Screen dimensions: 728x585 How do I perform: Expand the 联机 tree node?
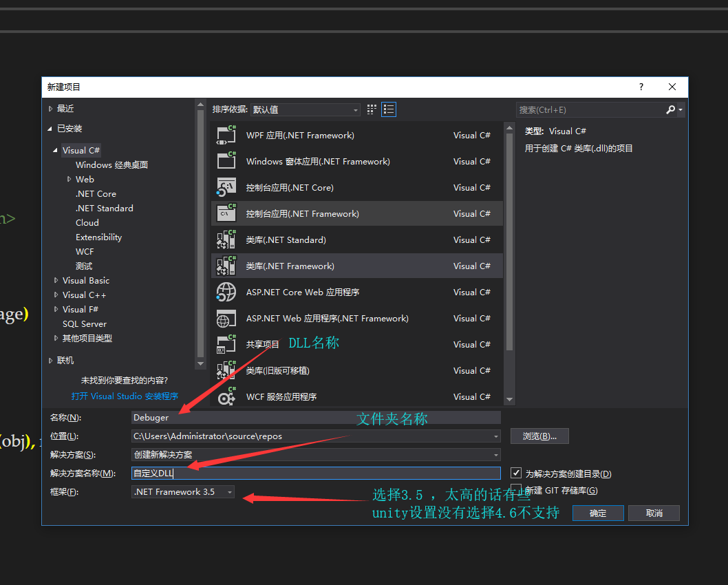click(x=51, y=360)
